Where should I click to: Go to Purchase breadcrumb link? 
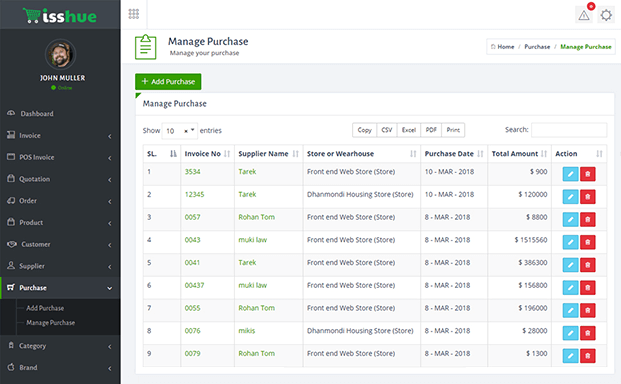point(537,47)
